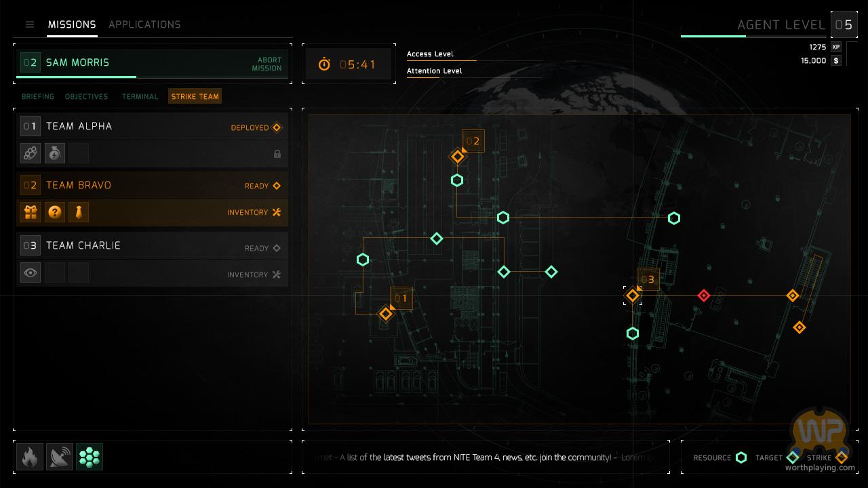Click Team Bravo's question mark item
Image resolution: width=868 pixels, height=488 pixels.
point(55,212)
